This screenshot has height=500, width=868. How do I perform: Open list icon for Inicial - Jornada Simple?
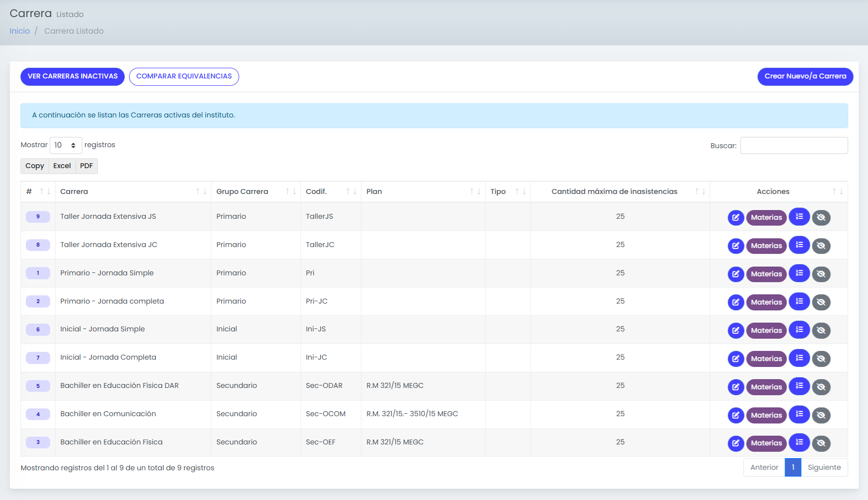coord(799,329)
